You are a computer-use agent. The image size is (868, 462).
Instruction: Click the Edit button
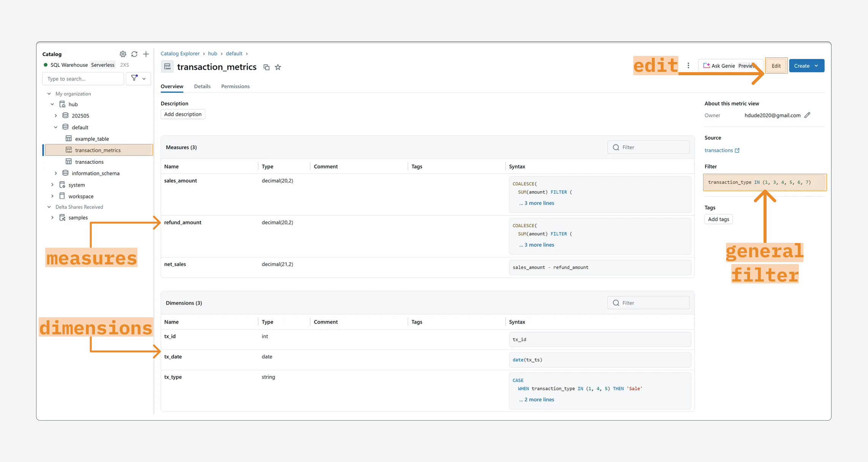point(776,66)
